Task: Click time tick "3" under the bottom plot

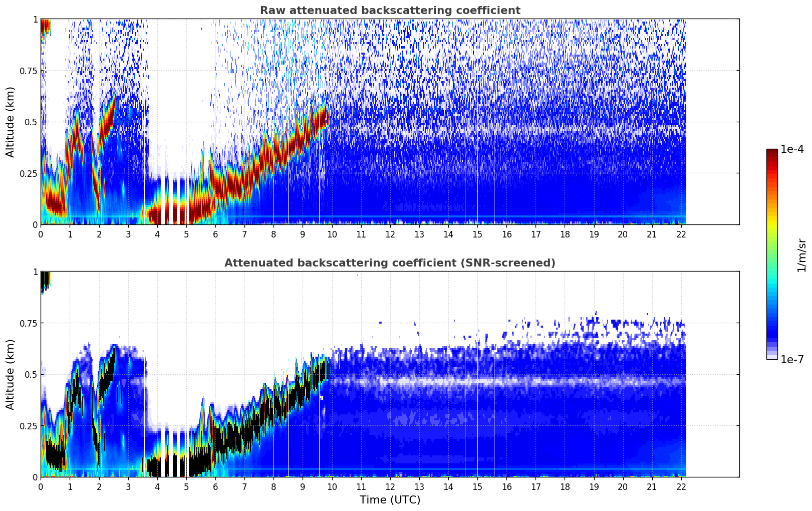Action: coord(128,486)
